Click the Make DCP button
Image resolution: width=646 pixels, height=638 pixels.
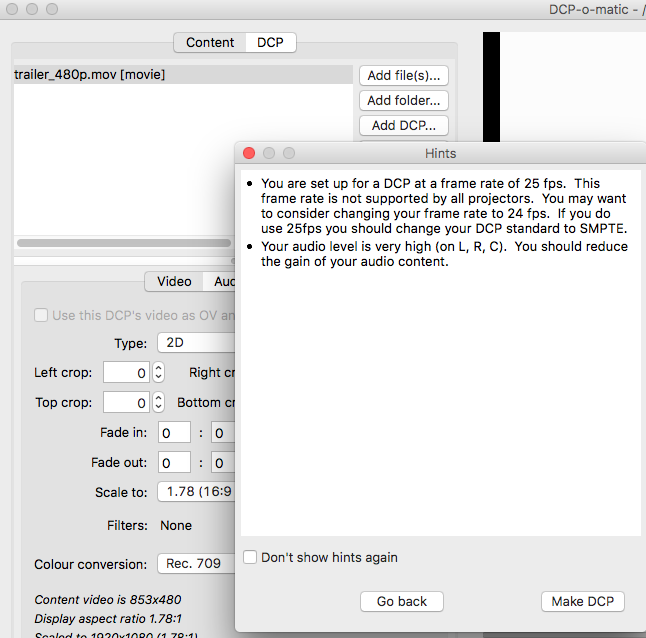click(583, 601)
